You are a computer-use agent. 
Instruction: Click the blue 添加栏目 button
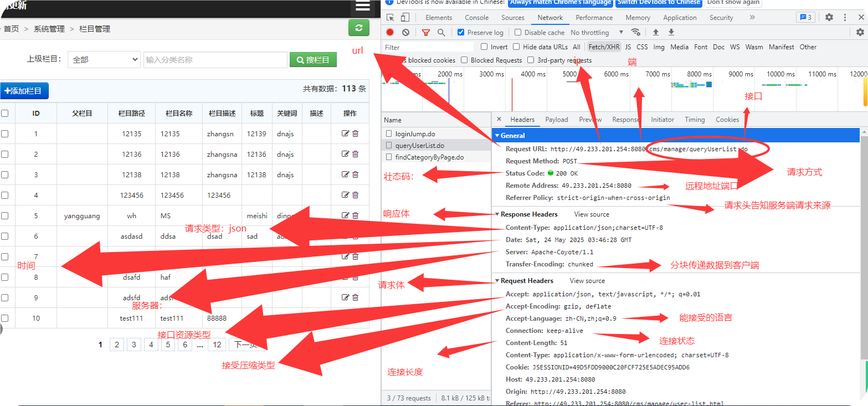[24, 91]
